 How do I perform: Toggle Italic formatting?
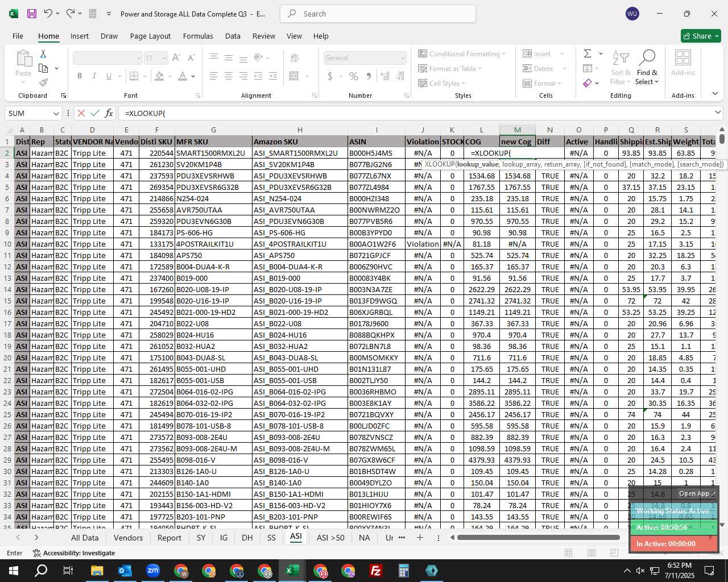(x=94, y=76)
